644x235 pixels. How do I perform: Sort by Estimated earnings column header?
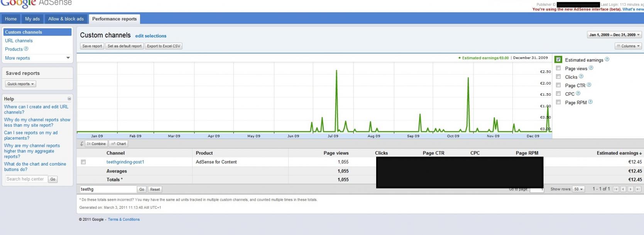(x=619, y=153)
